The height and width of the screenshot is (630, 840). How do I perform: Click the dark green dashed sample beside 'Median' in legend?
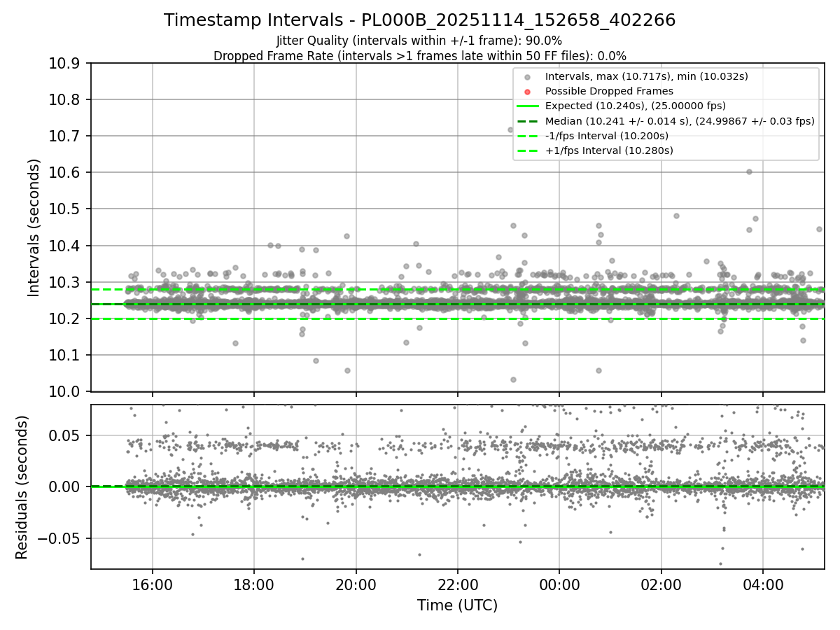click(x=527, y=121)
